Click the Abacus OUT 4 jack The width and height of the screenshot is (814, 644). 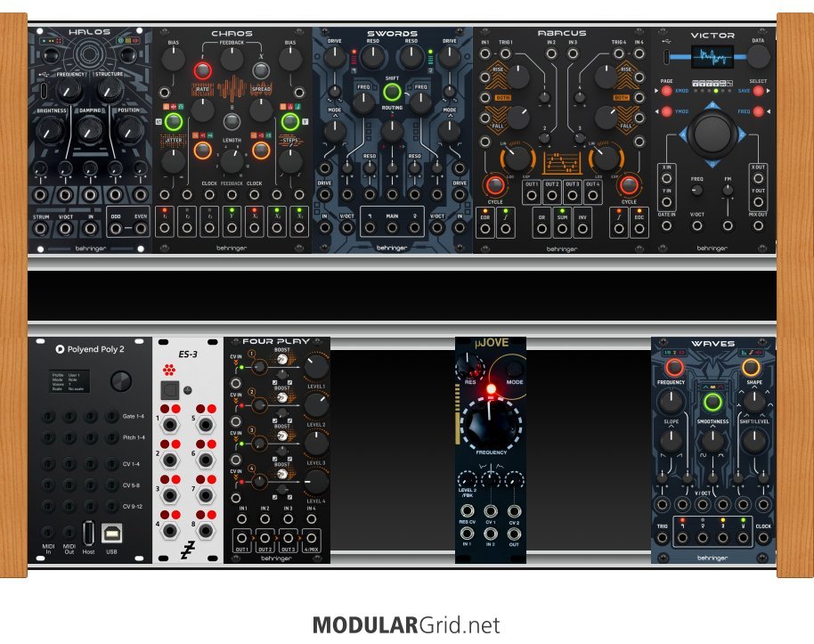[592, 196]
